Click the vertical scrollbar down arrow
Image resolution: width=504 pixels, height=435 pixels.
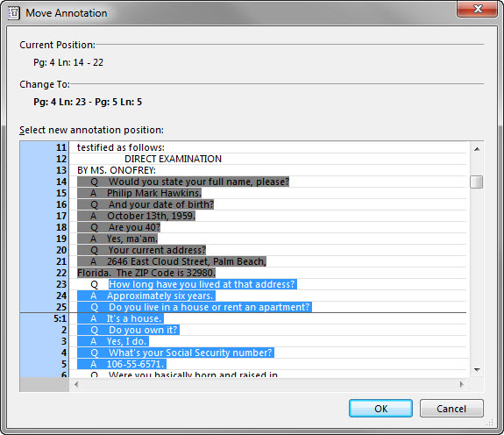[x=477, y=370]
